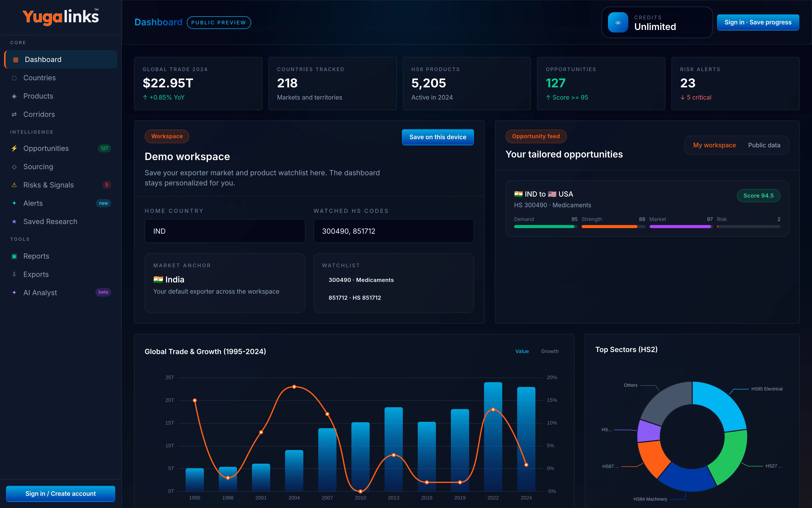Click the Opportunity feed pill

tap(536, 136)
